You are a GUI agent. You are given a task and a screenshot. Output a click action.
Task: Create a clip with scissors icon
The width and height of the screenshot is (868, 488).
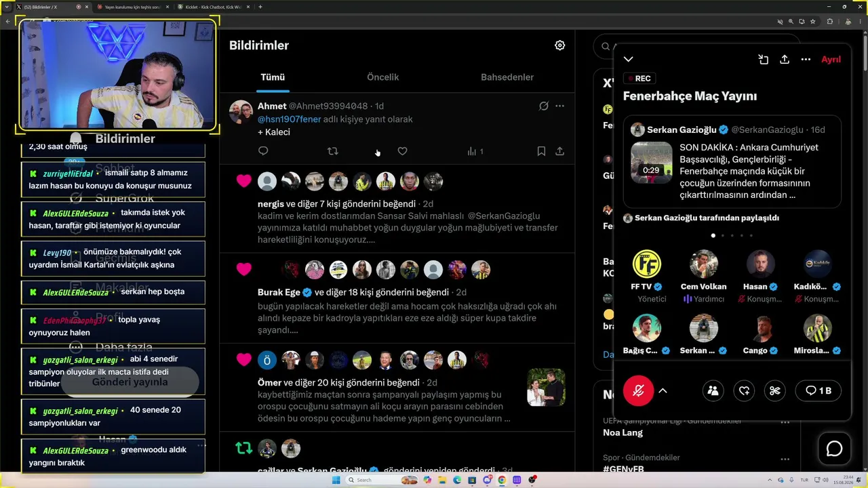775,390
